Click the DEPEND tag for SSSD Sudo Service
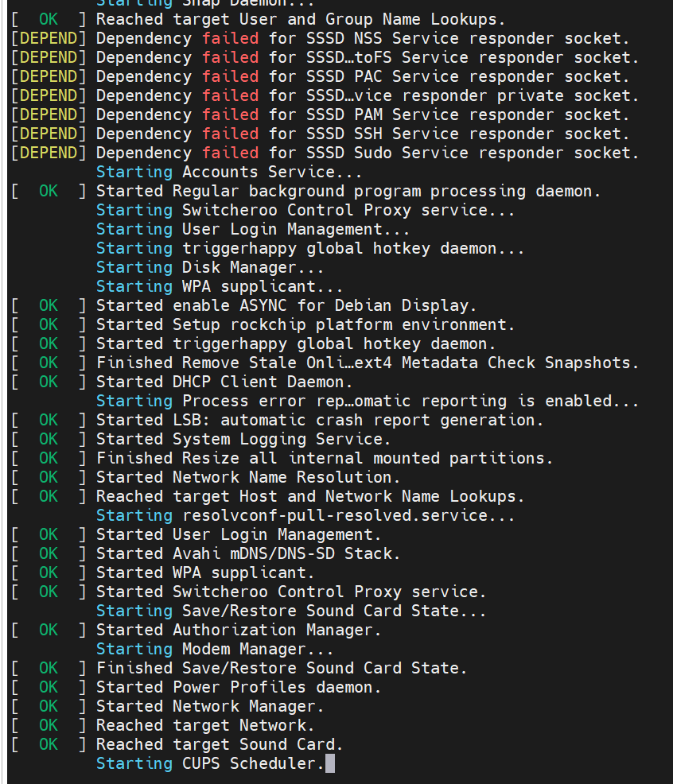 pyautogui.click(x=49, y=153)
